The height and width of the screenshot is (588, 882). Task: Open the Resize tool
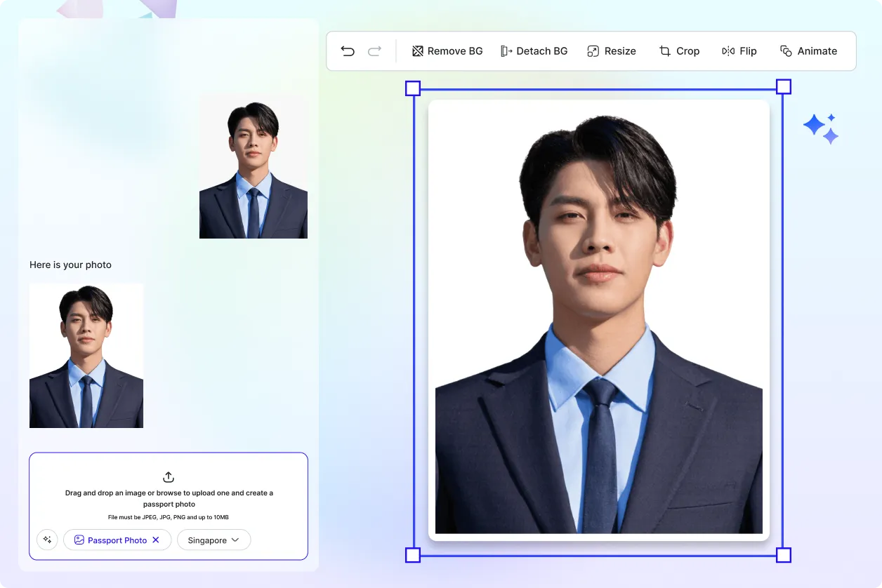click(611, 51)
